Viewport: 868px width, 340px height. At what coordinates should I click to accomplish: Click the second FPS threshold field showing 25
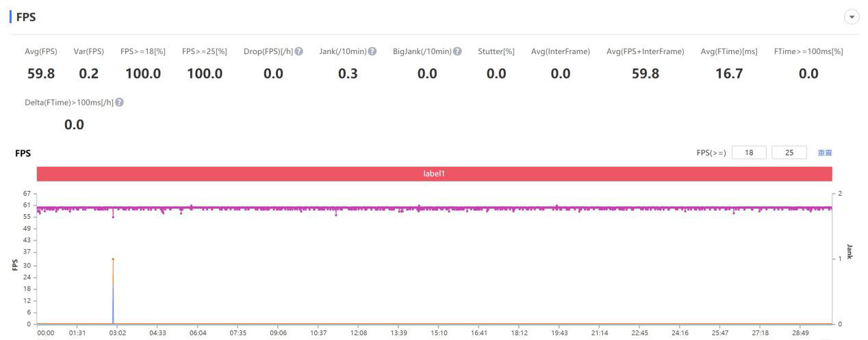click(x=789, y=153)
